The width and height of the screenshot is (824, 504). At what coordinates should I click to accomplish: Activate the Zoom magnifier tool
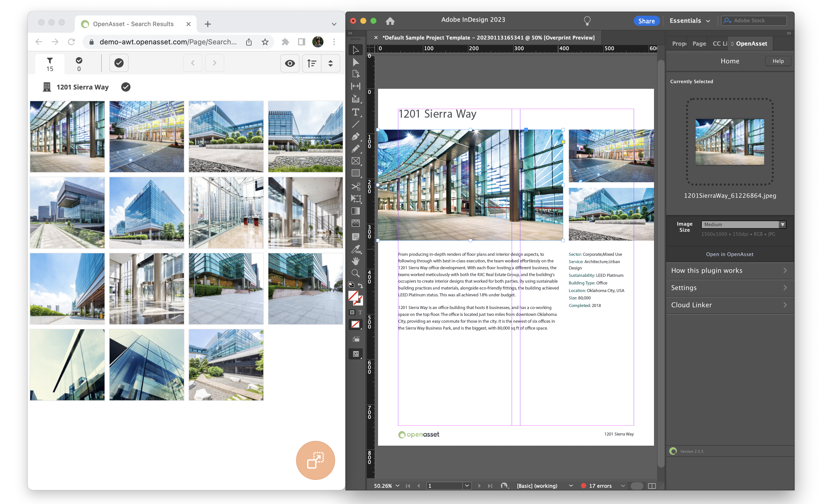[x=355, y=273]
